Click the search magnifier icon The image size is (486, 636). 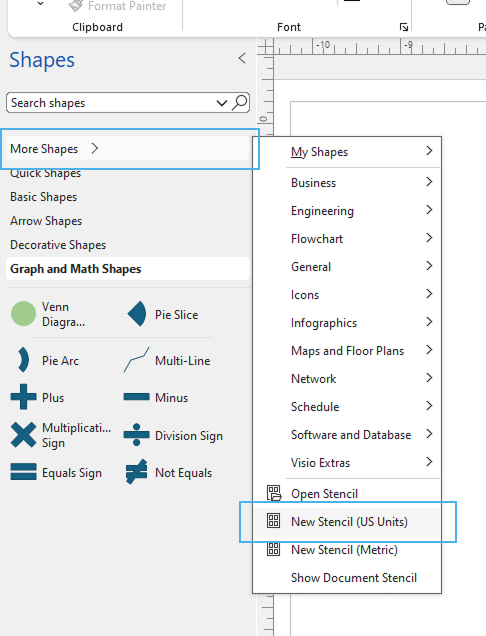(240, 103)
